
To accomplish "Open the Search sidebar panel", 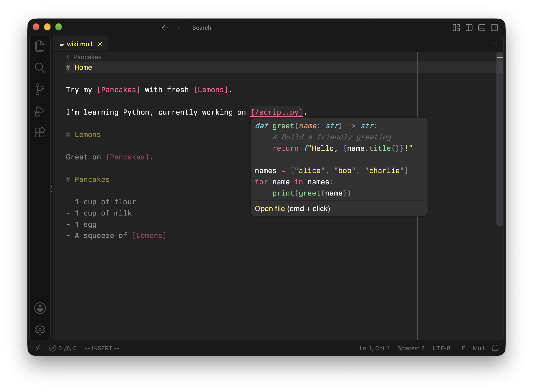I will [x=40, y=68].
